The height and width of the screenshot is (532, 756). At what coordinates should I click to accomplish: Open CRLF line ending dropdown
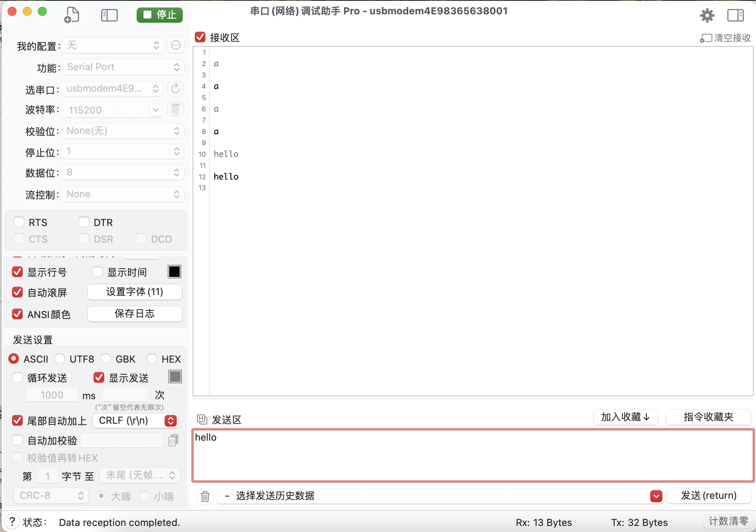(136, 421)
